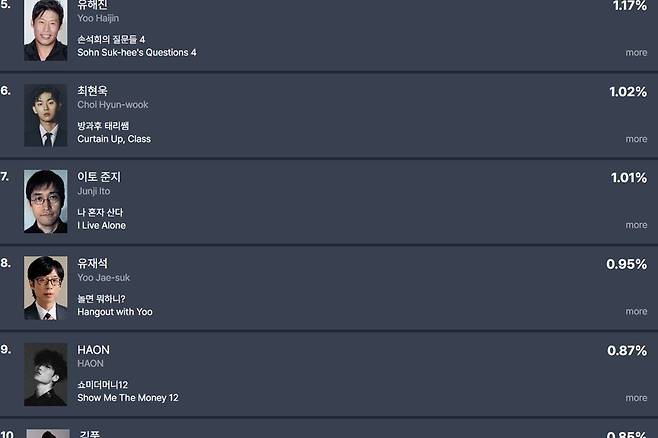
Task: Click "more" next to HAON's entry
Action: pyautogui.click(x=636, y=398)
